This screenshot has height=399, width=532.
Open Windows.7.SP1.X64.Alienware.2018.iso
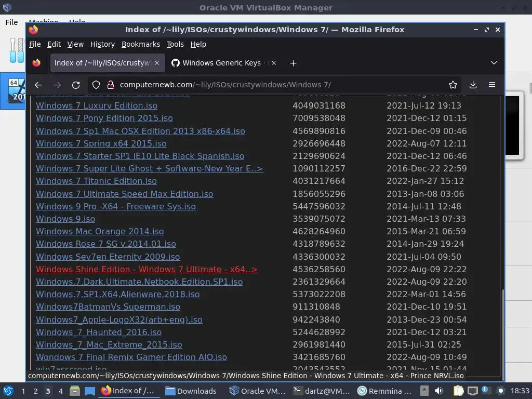[x=118, y=295]
